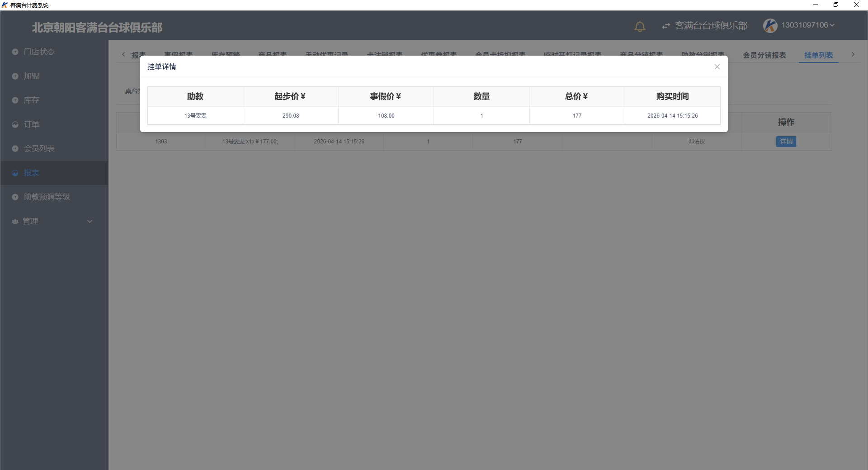
Task: Click the 订单 sidebar icon
Action: click(15, 124)
